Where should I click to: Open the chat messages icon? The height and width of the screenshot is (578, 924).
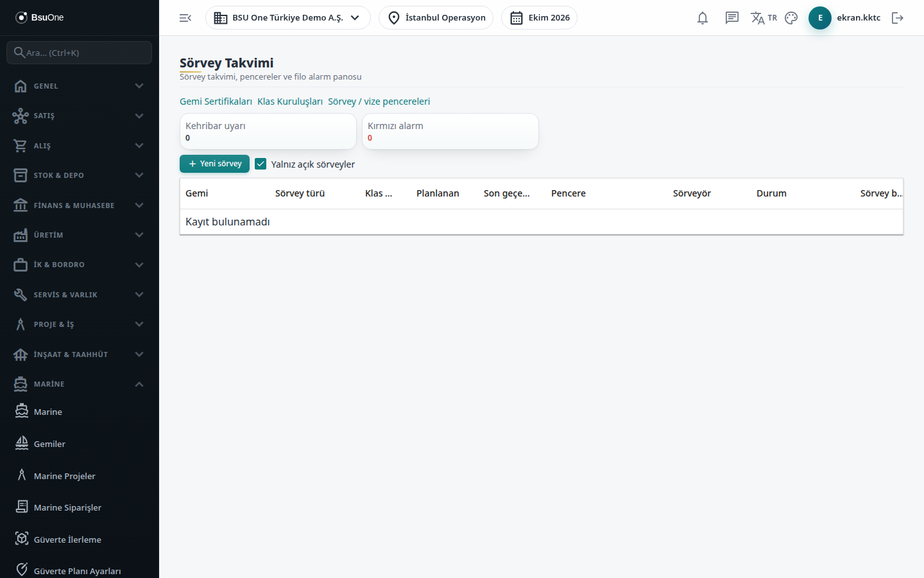(732, 18)
